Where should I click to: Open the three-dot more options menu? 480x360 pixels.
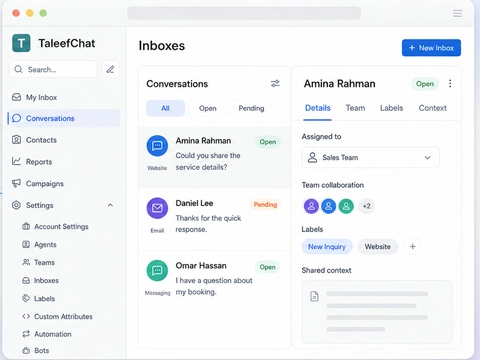coord(450,84)
